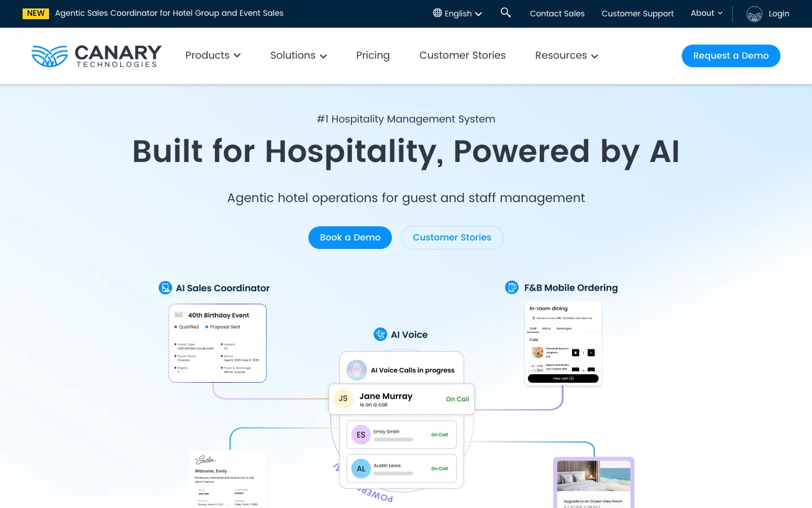Click Austin Lewis's On Call status

(439, 468)
